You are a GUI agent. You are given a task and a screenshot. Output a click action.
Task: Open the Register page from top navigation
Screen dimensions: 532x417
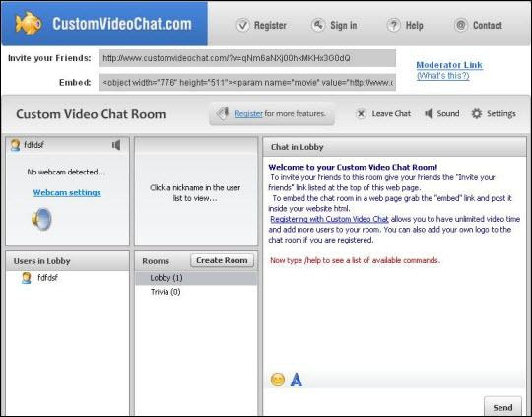[x=270, y=25]
